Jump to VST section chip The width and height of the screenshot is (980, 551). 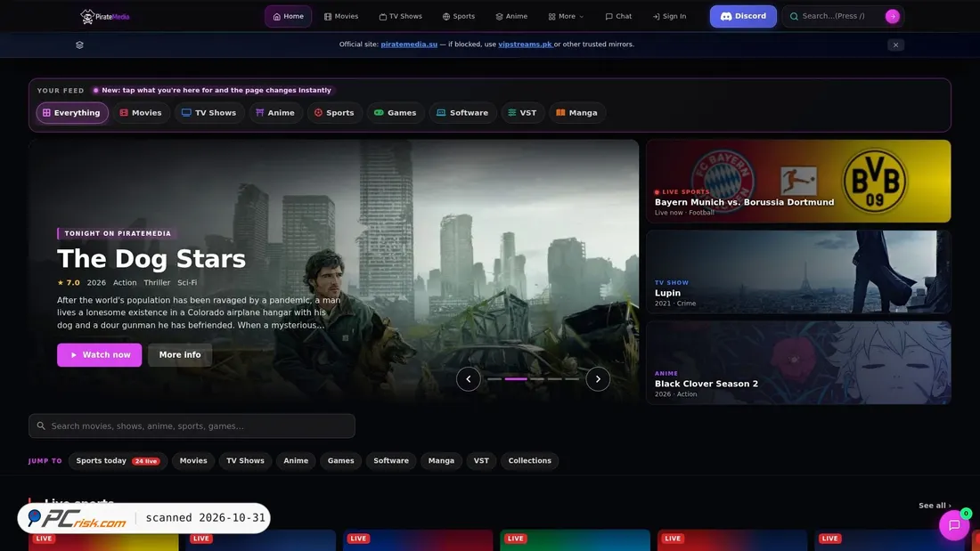click(x=481, y=461)
